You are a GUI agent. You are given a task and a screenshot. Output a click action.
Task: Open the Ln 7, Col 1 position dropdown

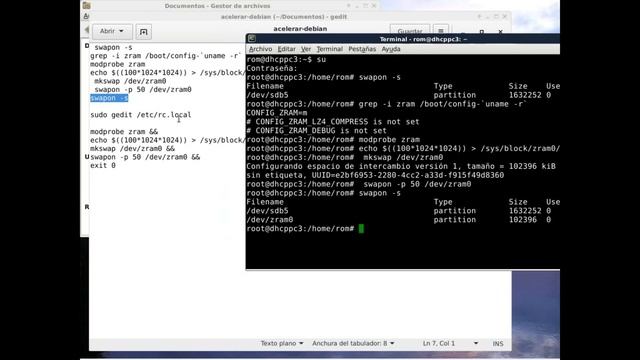(450, 343)
